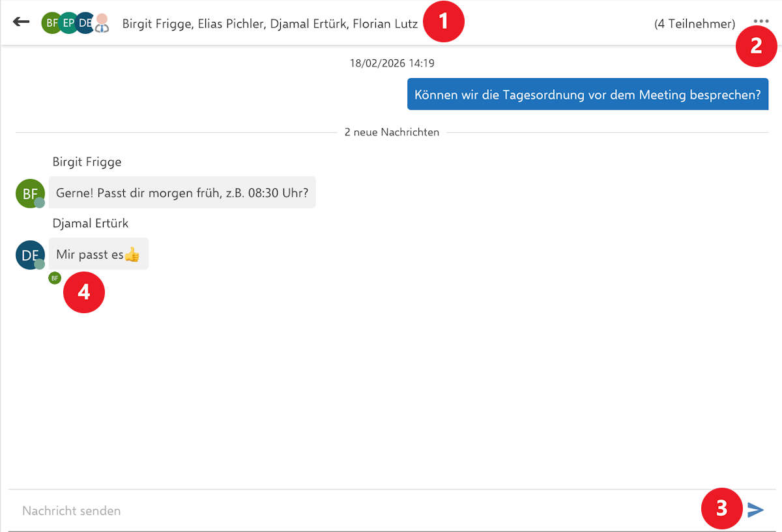Click the '2 neue Nachrichten' divider

tap(392, 132)
